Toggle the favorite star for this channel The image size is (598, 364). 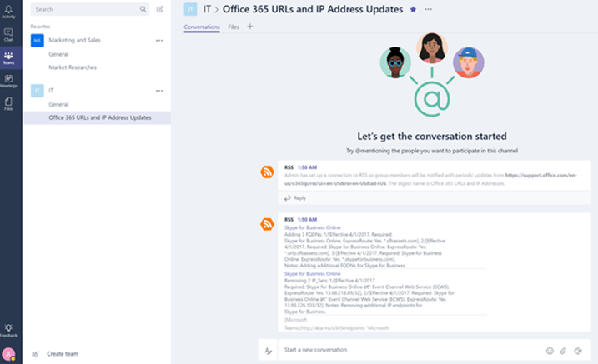413,9
